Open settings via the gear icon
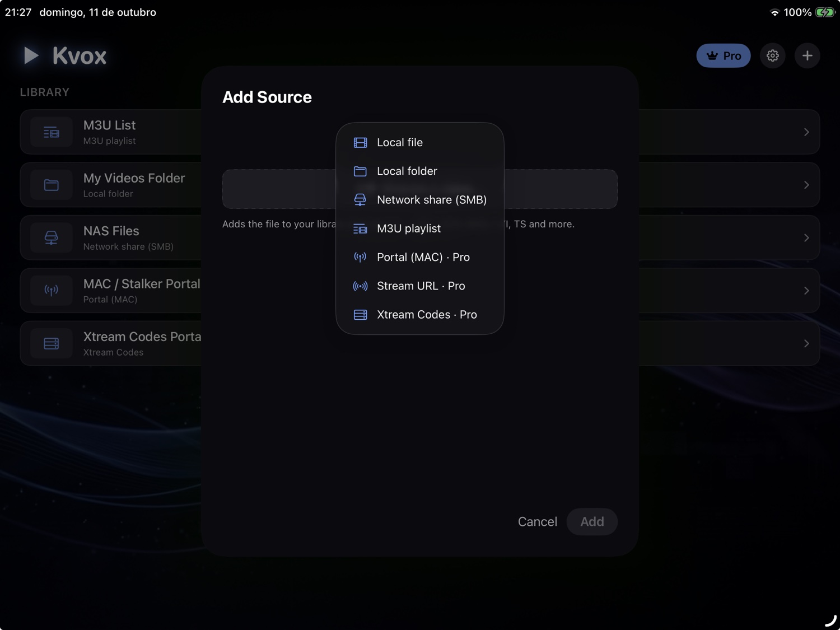Screen dimensions: 840x630 coord(773,55)
